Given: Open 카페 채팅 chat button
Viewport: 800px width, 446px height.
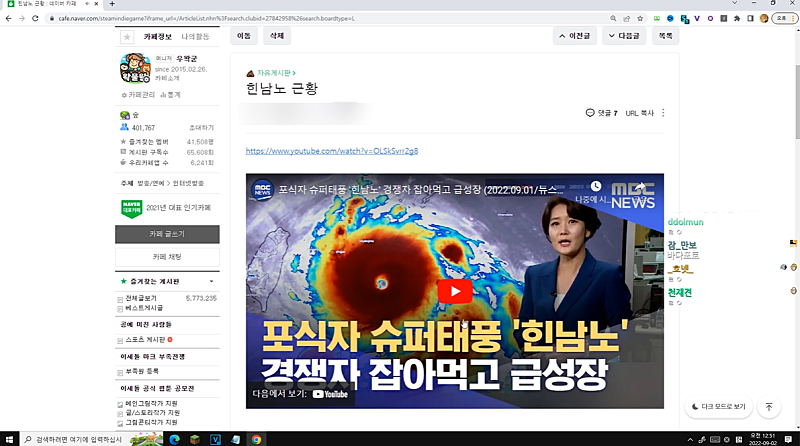Looking at the screenshot, I should pyautogui.click(x=167, y=257).
